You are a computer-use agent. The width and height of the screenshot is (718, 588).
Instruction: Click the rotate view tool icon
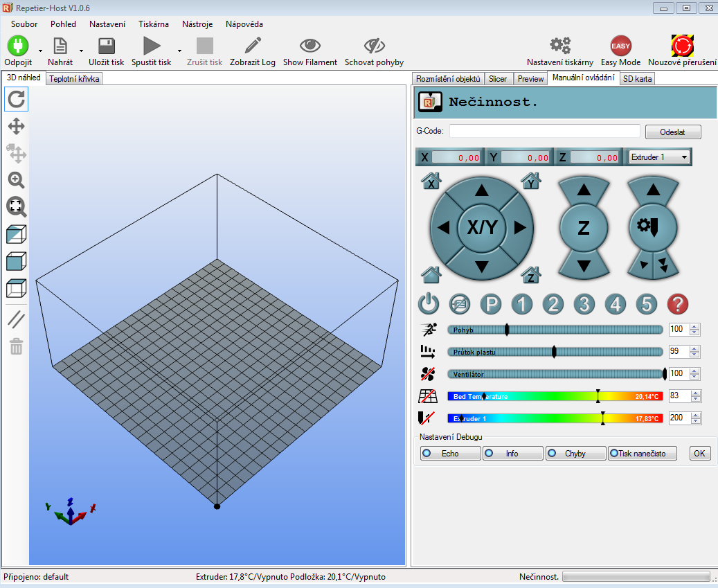pos(16,100)
